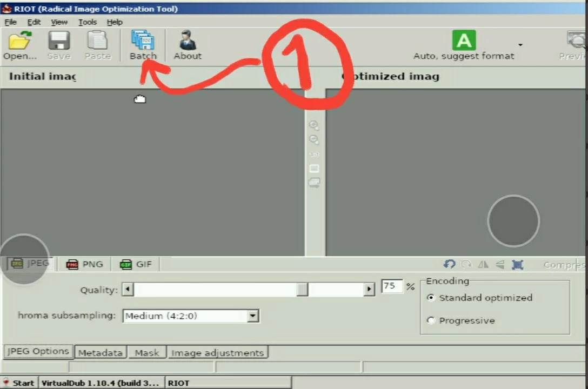
Task: Open the Help menu
Action: [115, 22]
